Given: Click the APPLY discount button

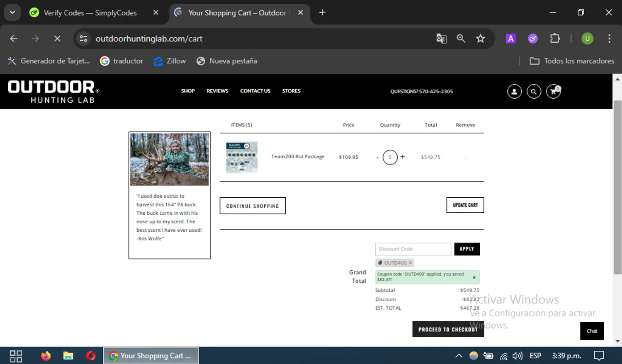Looking at the screenshot, I should click(x=467, y=249).
